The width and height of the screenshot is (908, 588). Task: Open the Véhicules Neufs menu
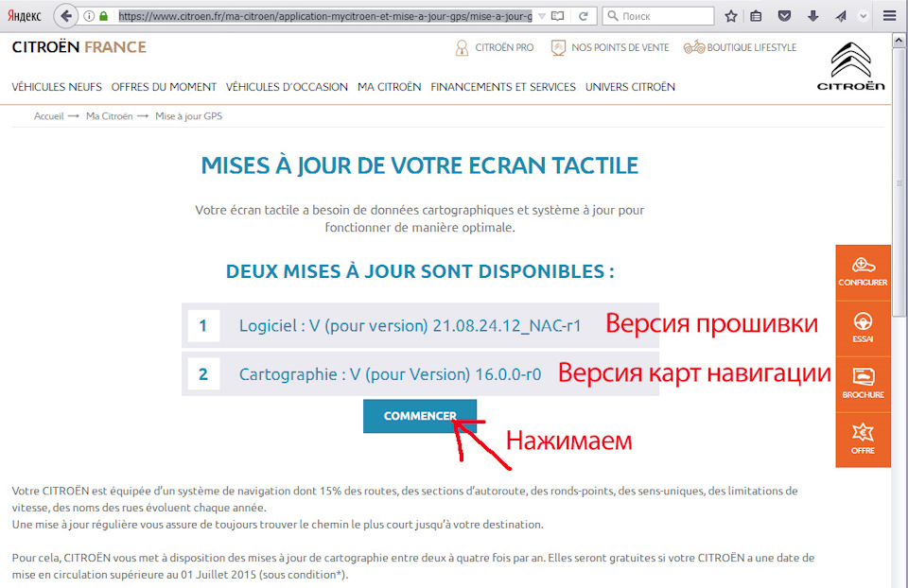[x=57, y=87]
